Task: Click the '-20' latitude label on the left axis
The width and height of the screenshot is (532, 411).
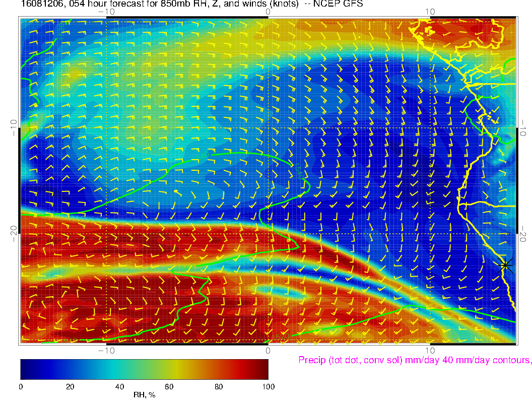Action: pos(14,234)
